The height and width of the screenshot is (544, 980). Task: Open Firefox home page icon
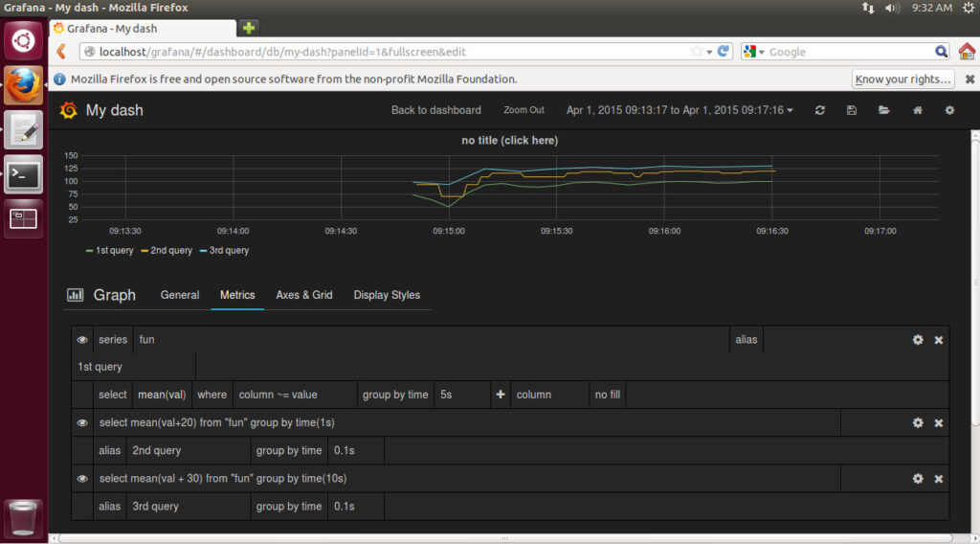[x=967, y=52]
